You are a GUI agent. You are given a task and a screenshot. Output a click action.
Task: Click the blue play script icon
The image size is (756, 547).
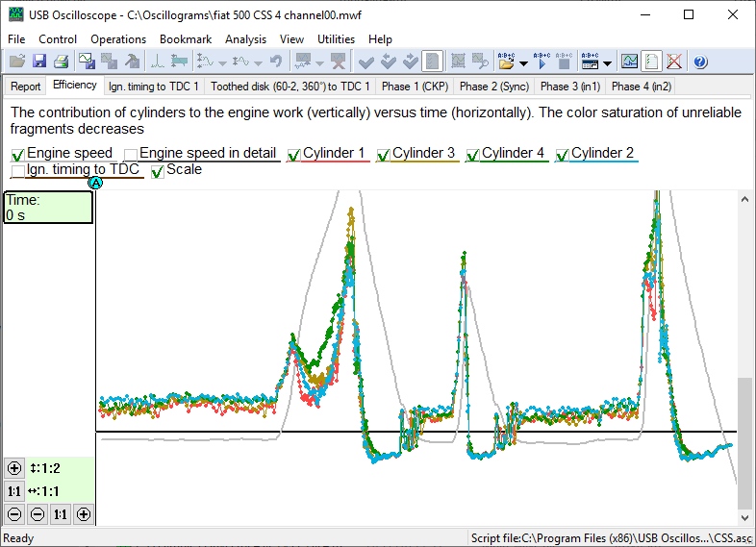(542, 62)
